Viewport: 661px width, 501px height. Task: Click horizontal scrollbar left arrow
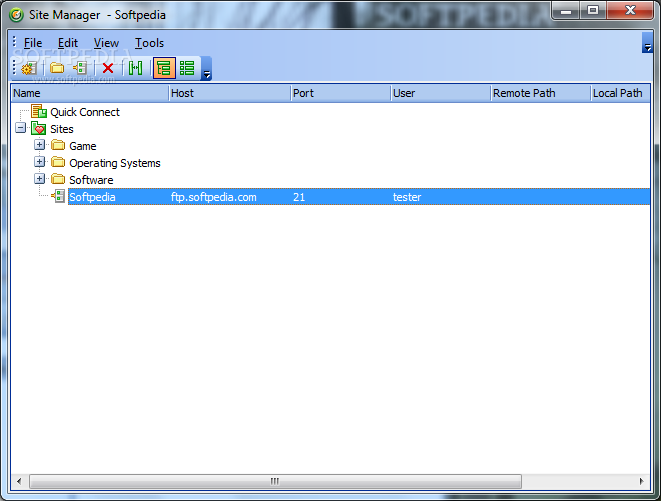19,481
